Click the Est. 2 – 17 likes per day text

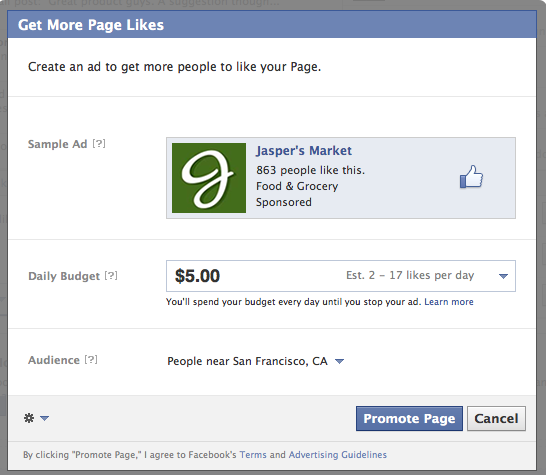tap(410, 275)
